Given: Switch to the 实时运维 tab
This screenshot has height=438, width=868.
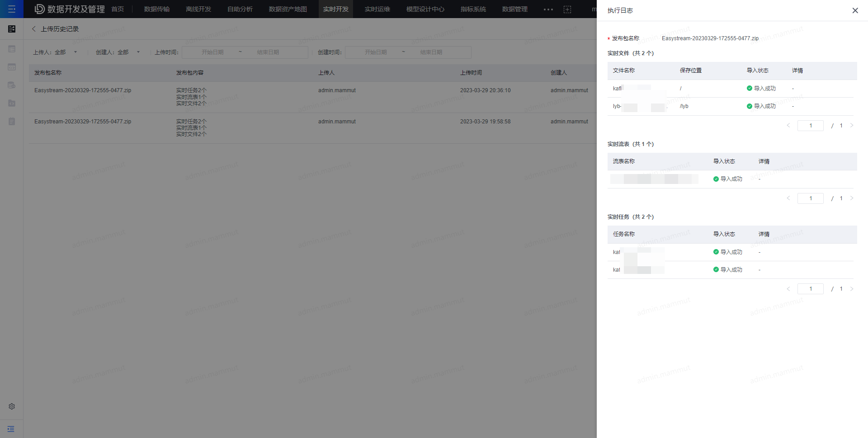Looking at the screenshot, I should click(377, 9).
